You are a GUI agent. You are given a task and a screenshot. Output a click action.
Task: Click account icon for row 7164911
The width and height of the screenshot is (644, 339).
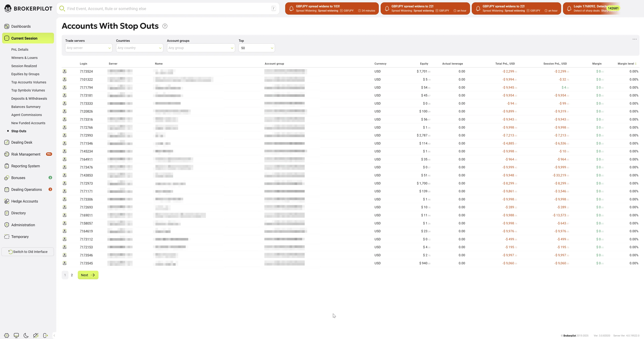pyautogui.click(x=65, y=159)
